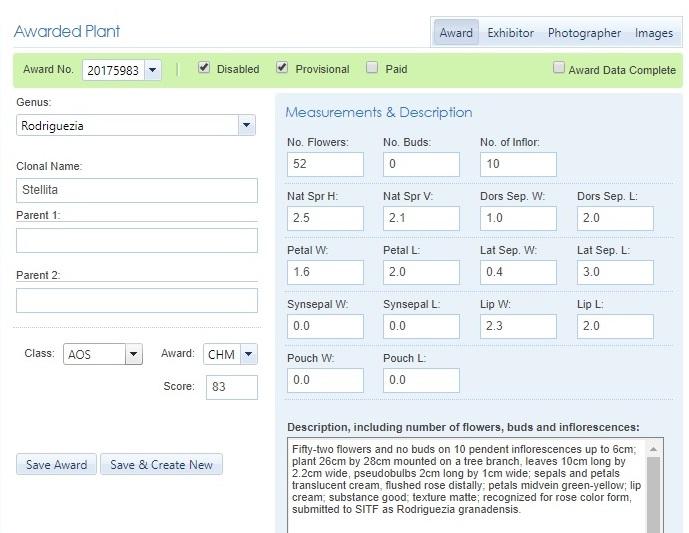This screenshot has height=533, width=689.
Task: Uncheck the Disabled checkbox
Action: pos(204,68)
